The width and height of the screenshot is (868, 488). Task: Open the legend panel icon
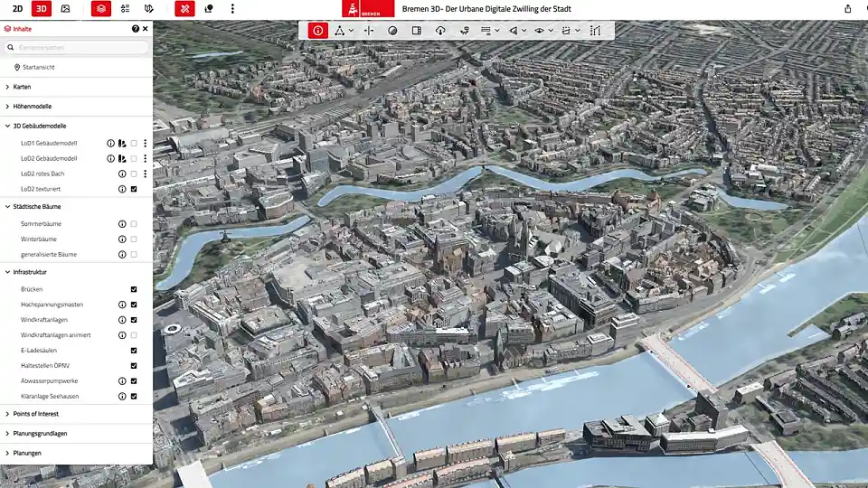[125, 9]
